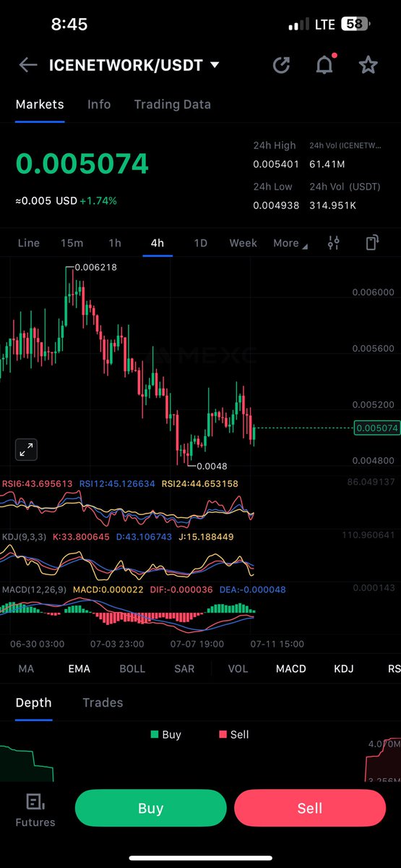Expand ICENETWORK/USDT pair dropdown arrow
Image resolution: width=401 pixels, height=868 pixels.
pos(215,65)
